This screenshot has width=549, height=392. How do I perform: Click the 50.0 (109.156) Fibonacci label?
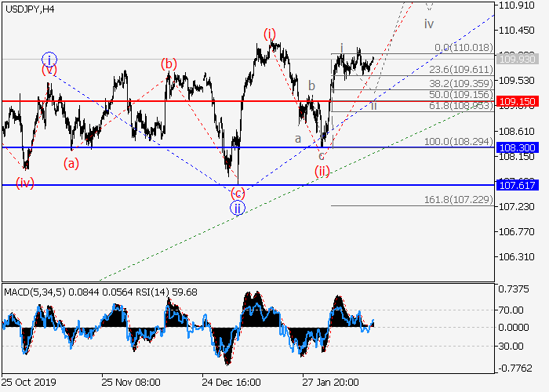click(x=461, y=94)
